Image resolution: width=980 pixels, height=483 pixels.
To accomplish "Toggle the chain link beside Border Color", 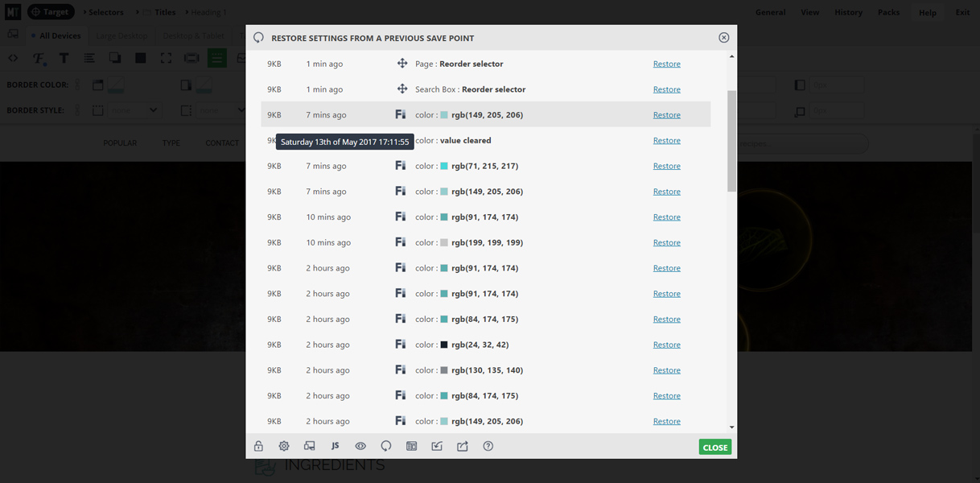I will 78,85.
